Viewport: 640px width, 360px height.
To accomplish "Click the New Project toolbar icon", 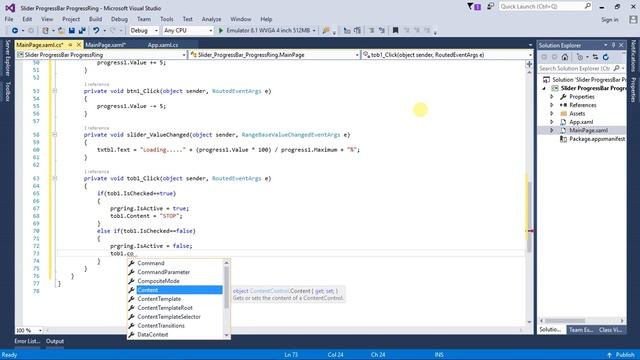I will [x=45, y=31].
